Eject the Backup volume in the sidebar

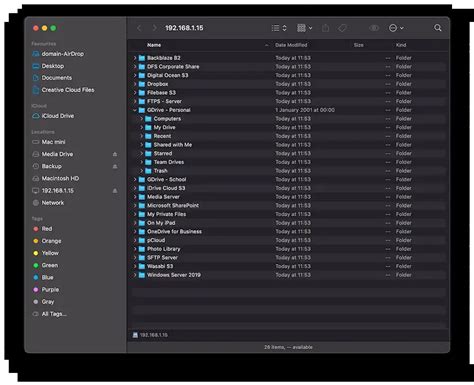coord(115,166)
